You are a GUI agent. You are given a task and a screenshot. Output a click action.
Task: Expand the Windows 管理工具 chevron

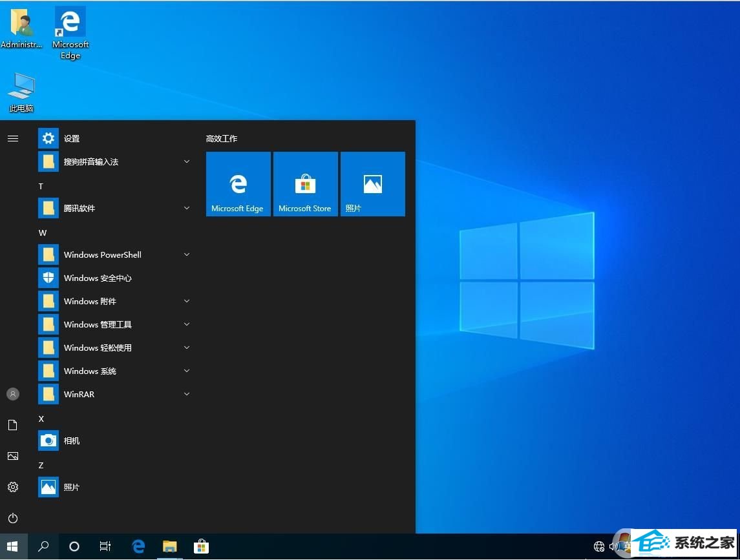tap(187, 325)
